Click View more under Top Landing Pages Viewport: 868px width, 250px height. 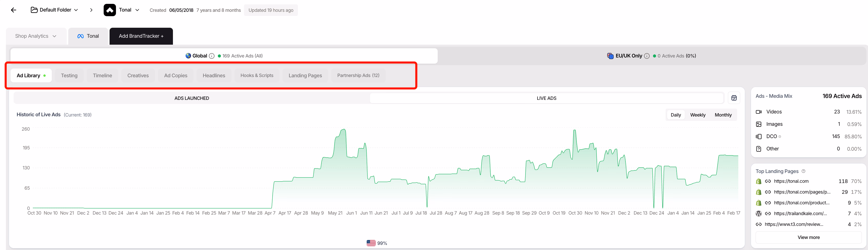click(x=808, y=237)
